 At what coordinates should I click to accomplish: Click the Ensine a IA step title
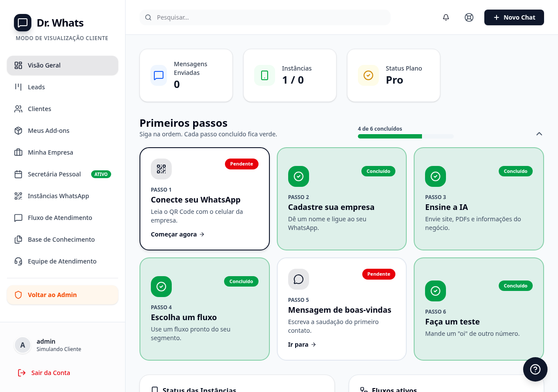click(446, 207)
